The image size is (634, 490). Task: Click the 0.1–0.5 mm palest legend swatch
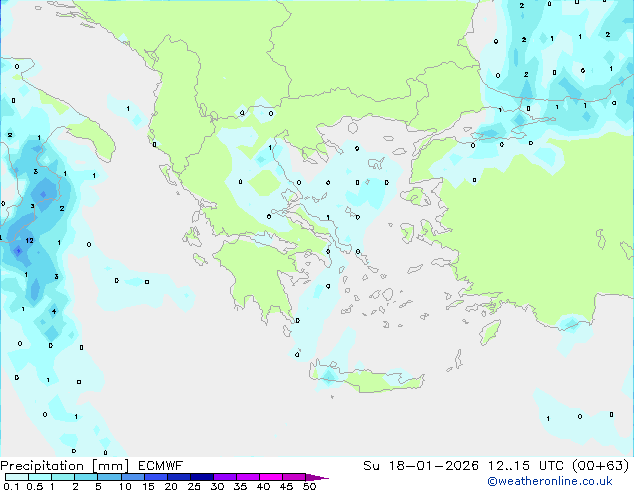pos(17,477)
